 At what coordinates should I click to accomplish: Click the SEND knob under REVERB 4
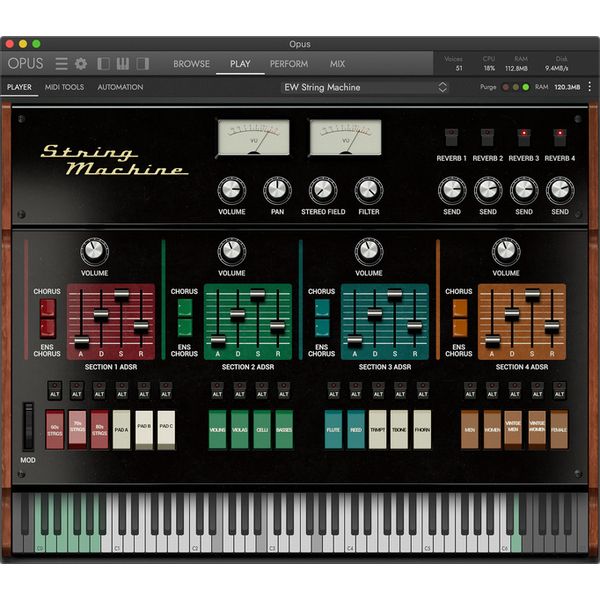[560, 190]
